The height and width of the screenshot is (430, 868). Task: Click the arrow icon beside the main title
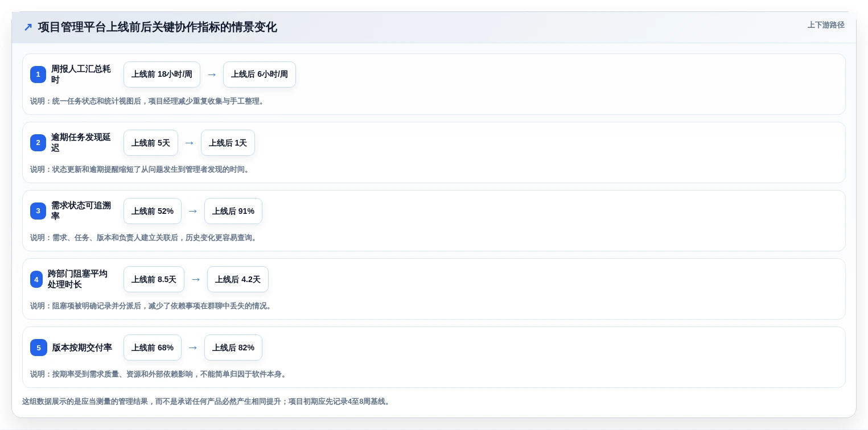(x=28, y=27)
